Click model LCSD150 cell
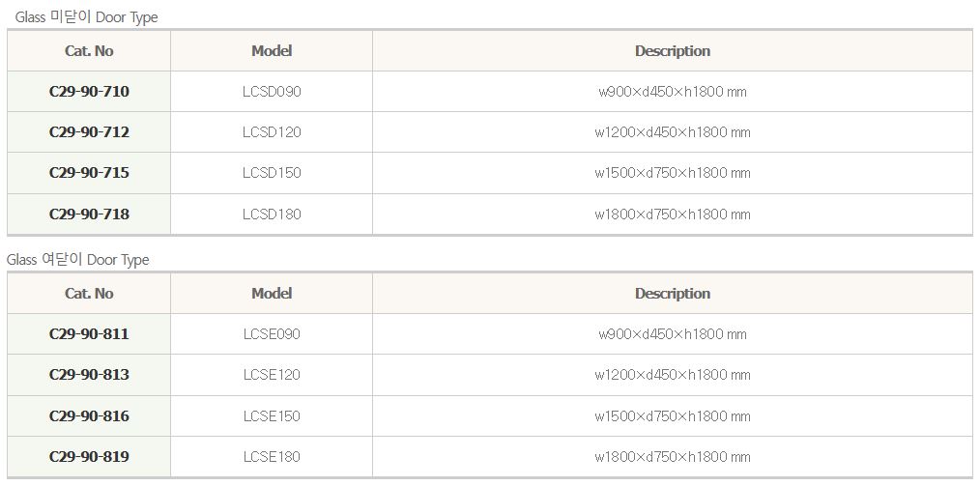980x486 pixels. [272, 173]
